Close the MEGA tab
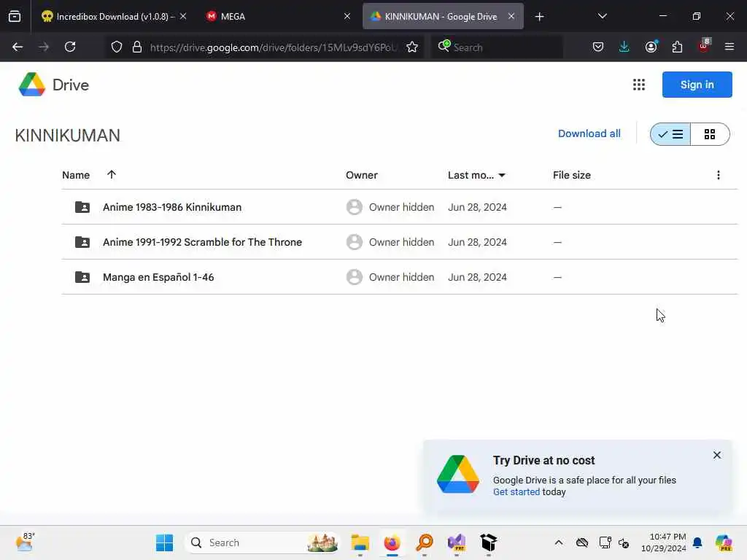 click(x=347, y=16)
